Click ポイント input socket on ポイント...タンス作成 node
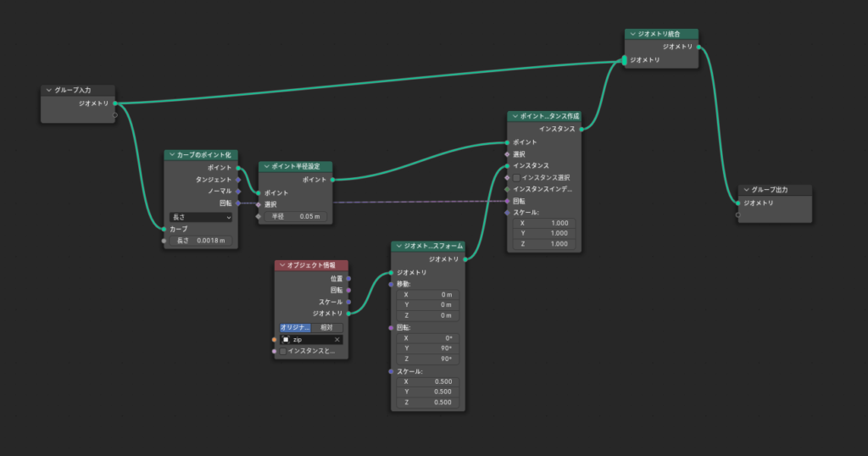This screenshot has width=868, height=456. point(507,142)
